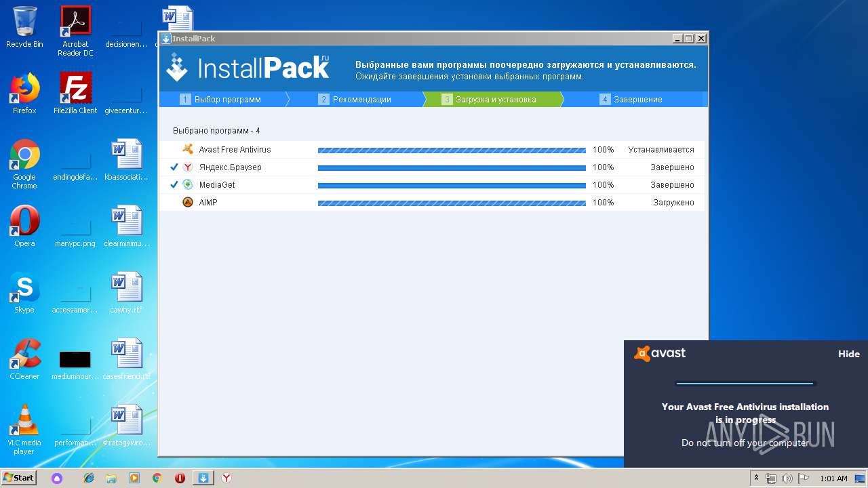Click the network icon in system tray

point(772,478)
